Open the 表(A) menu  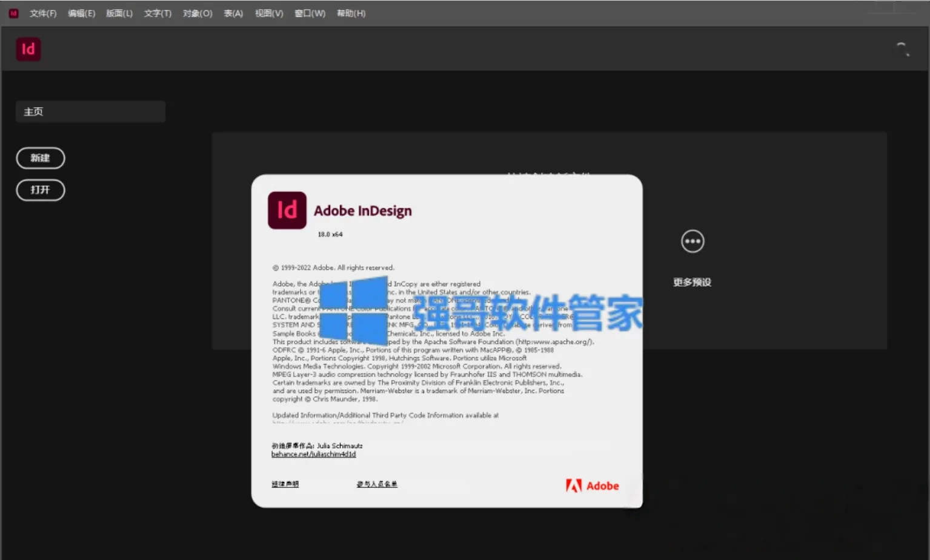coord(233,13)
